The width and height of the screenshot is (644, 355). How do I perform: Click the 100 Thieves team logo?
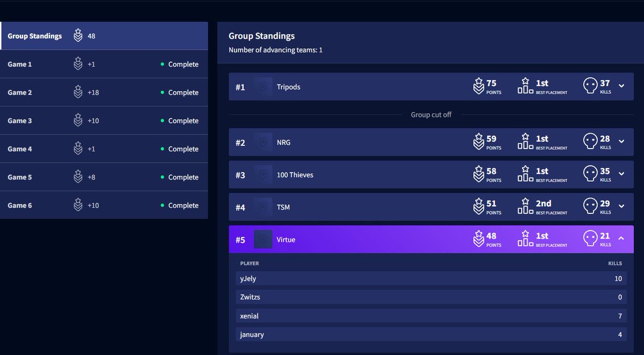[263, 175]
